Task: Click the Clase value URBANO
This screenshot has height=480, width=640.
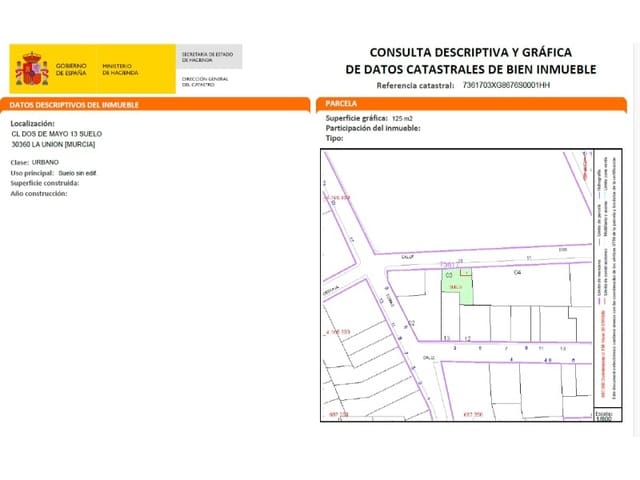Action: click(45, 162)
